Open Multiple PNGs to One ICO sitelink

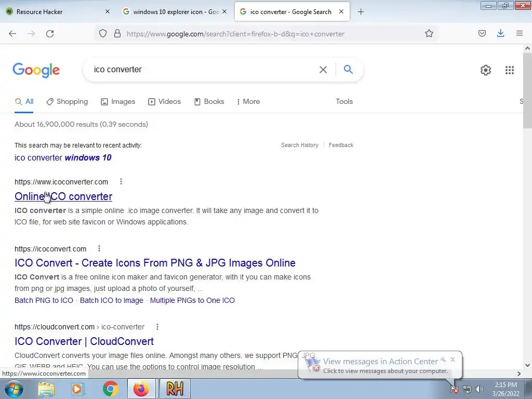click(192, 300)
